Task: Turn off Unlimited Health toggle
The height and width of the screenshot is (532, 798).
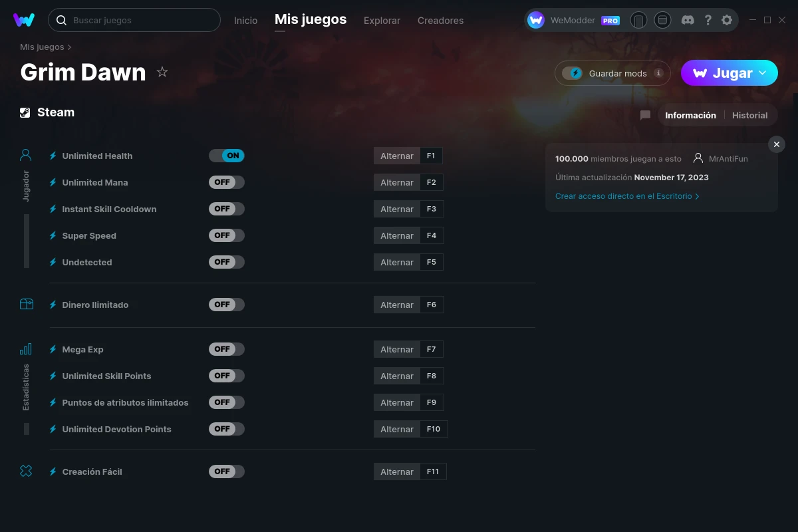Action: tap(227, 156)
